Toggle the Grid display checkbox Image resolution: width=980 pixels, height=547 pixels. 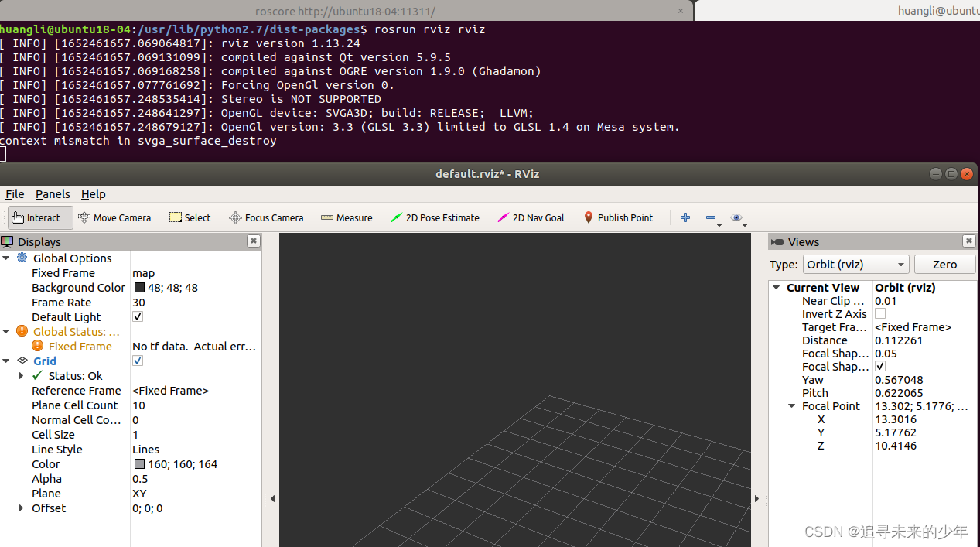point(138,361)
